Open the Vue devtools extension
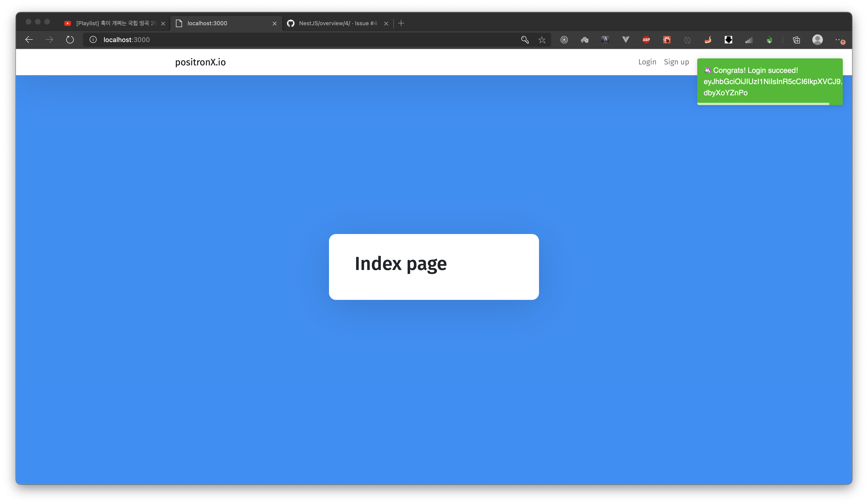The image size is (868, 504). [x=626, y=40]
